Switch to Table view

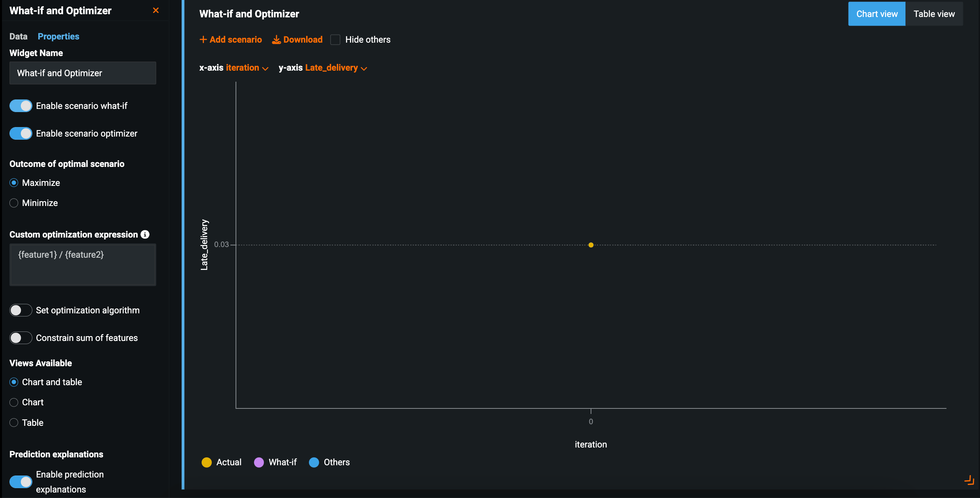tap(934, 14)
